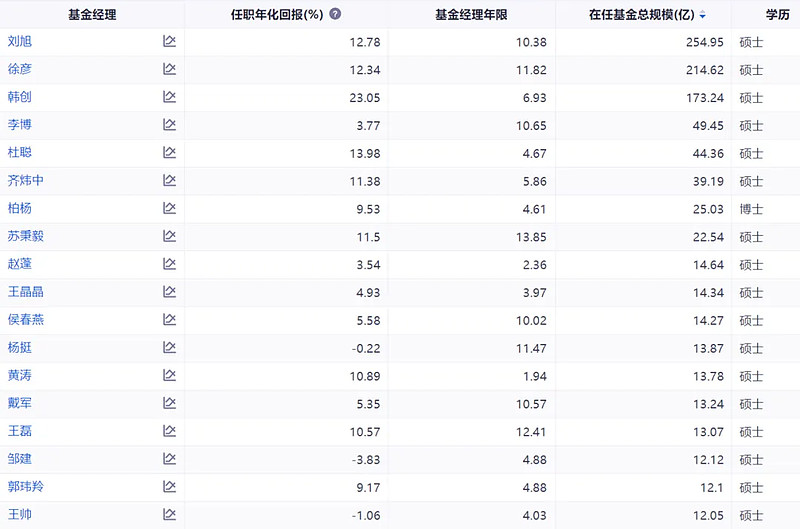This screenshot has width=800, height=529.
Task: Open the chart icon for 刘旭
Action: 169,41
